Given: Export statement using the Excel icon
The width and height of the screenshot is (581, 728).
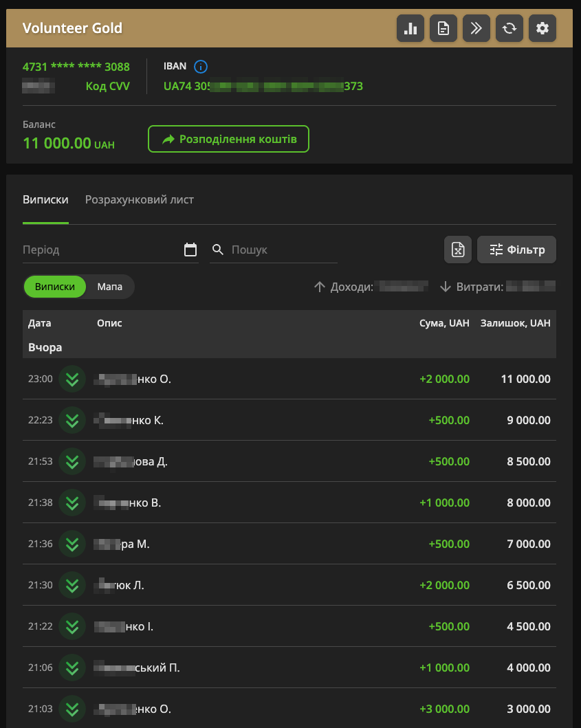Looking at the screenshot, I should [458, 250].
